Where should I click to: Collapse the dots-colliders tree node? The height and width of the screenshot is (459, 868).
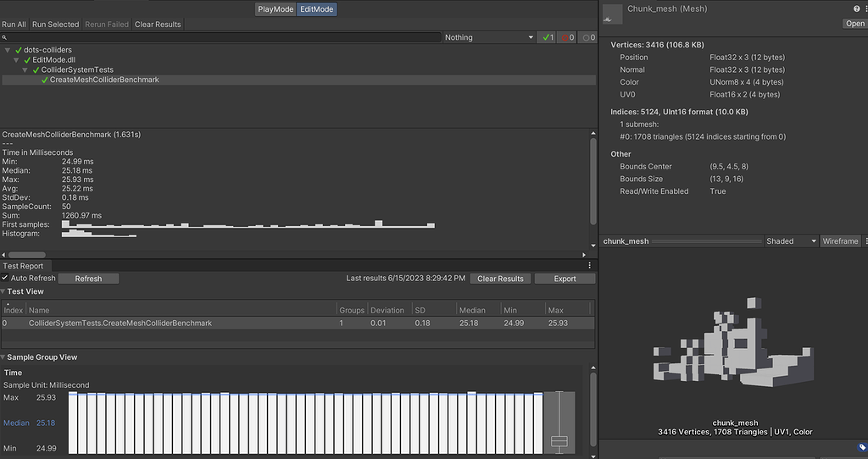click(x=8, y=50)
